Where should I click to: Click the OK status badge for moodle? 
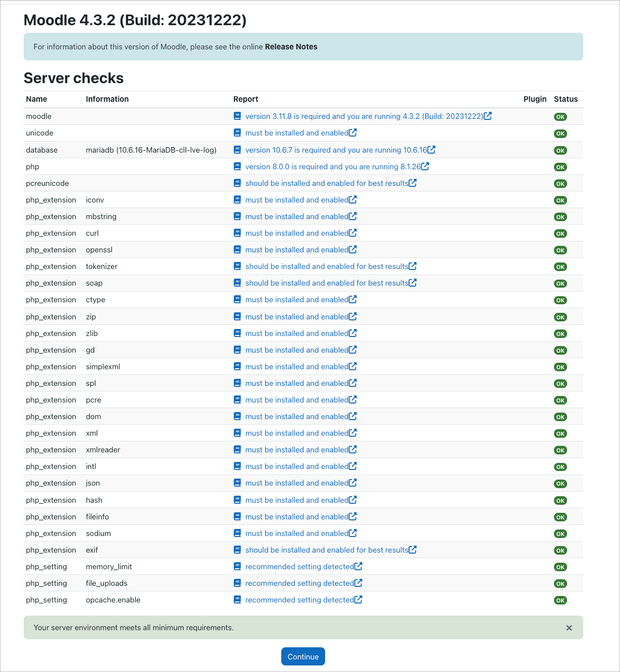(560, 117)
